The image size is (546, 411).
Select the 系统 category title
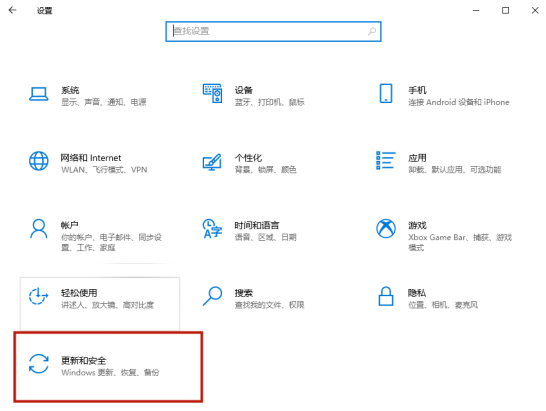(x=70, y=90)
